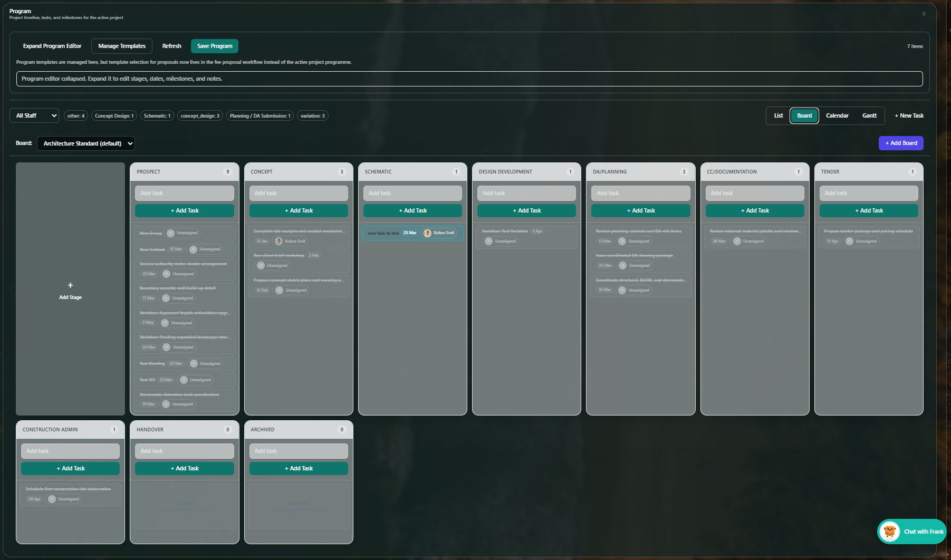Switch to the Gantt view

pos(869,115)
